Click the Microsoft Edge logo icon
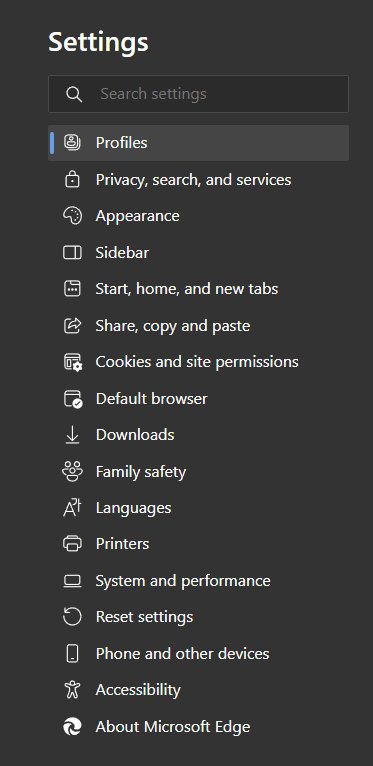 point(72,726)
